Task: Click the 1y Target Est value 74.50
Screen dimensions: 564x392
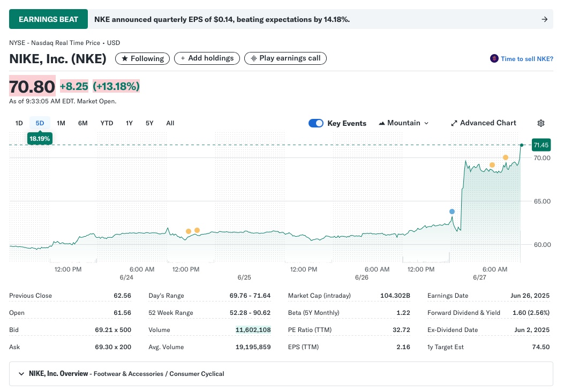Action: coord(540,347)
